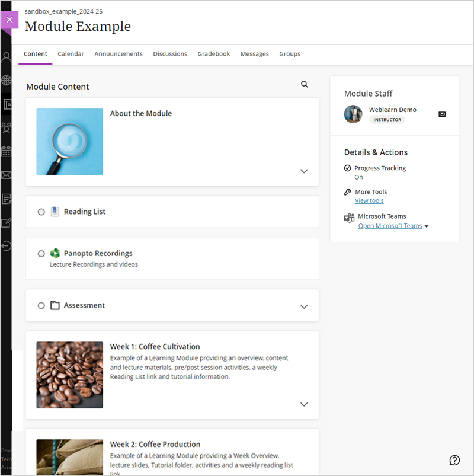Switch to the Announcements tab
Image resolution: width=474 pixels, height=476 pixels.
coord(118,54)
